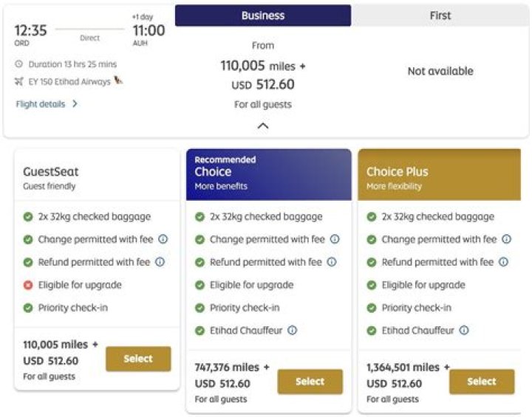Collapse the Business fare options chevron
532x417 pixels.
263,126
